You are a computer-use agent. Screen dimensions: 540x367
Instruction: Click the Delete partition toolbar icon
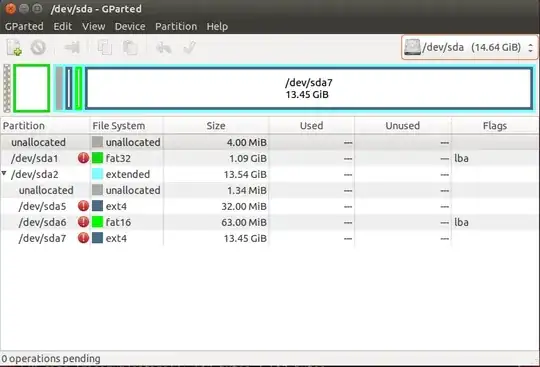pos(38,48)
